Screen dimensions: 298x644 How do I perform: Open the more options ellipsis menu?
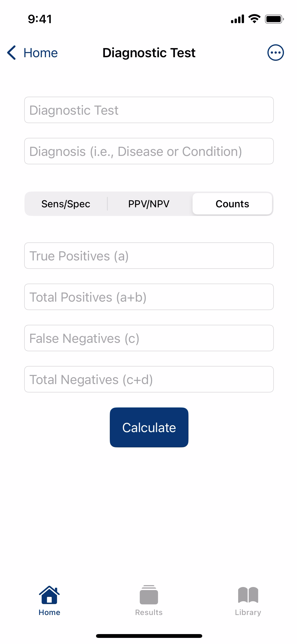click(x=275, y=53)
